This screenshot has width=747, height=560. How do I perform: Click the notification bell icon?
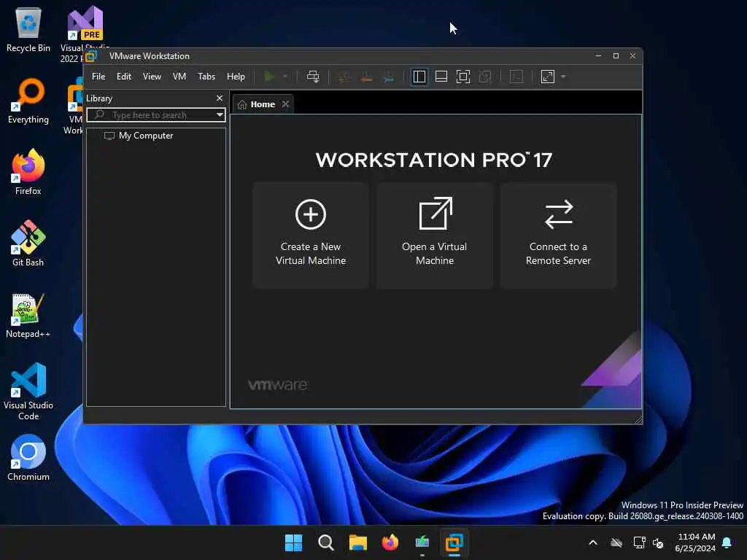click(727, 542)
